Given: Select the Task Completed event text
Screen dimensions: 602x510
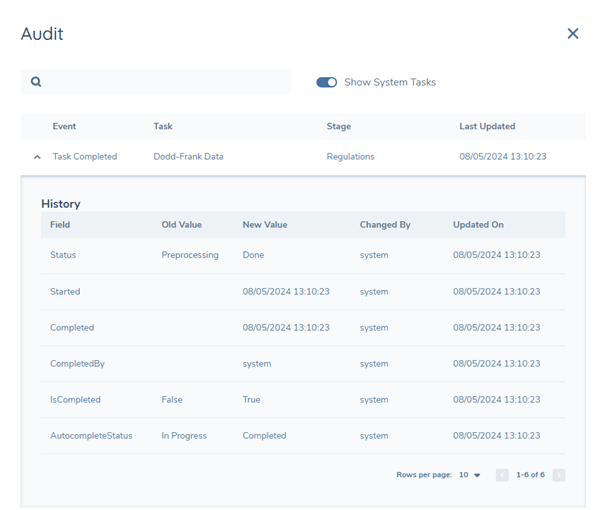Looking at the screenshot, I should 85,157.
